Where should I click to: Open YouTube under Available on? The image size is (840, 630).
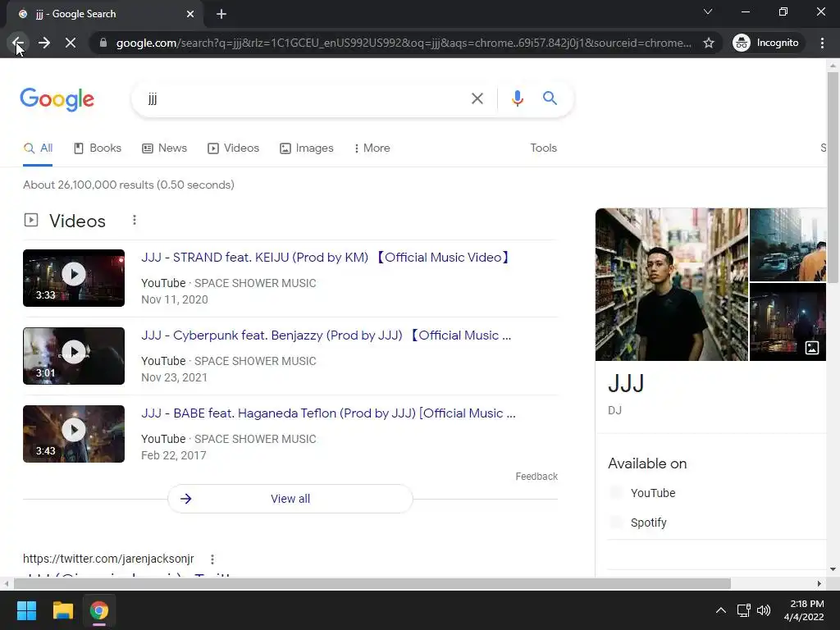click(652, 493)
